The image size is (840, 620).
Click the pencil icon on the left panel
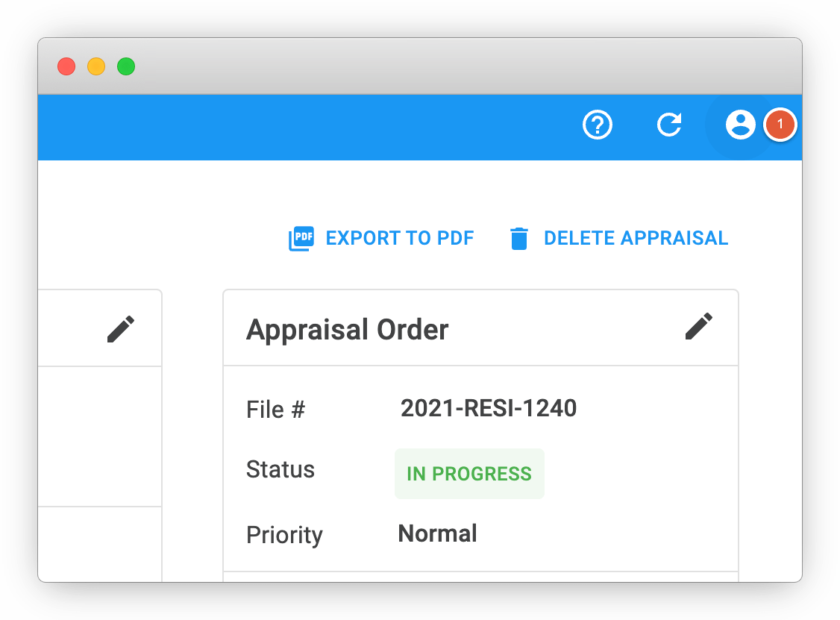tap(121, 328)
